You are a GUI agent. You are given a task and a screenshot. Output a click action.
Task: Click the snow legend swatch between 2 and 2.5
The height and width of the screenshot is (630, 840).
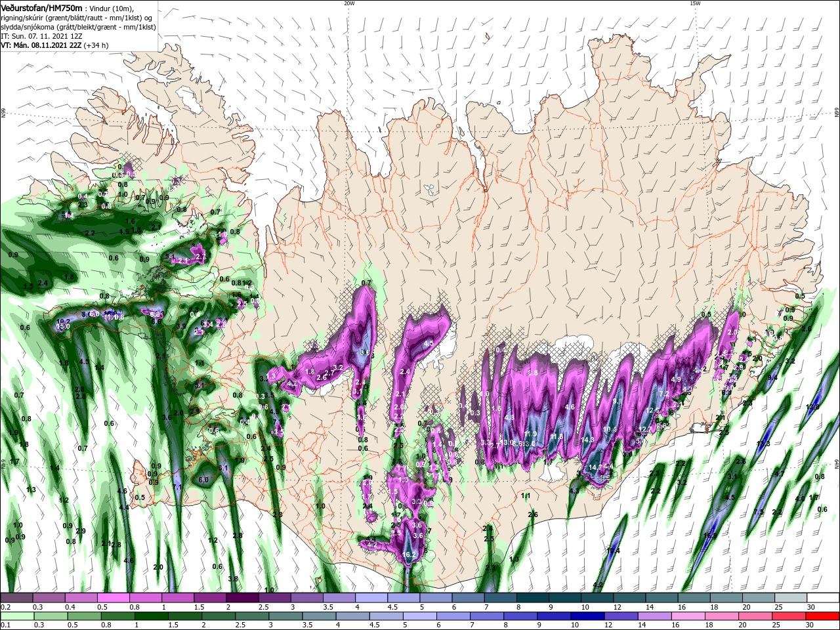pyautogui.click(x=242, y=598)
